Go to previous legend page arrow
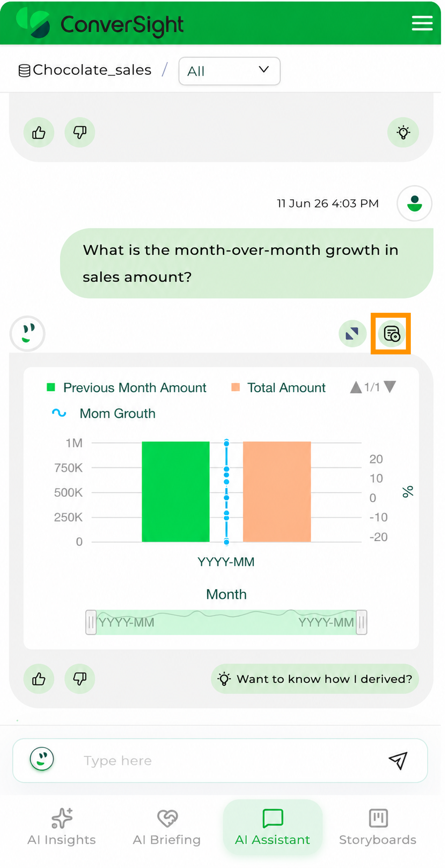The height and width of the screenshot is (868, 445). tap(356, 387)
